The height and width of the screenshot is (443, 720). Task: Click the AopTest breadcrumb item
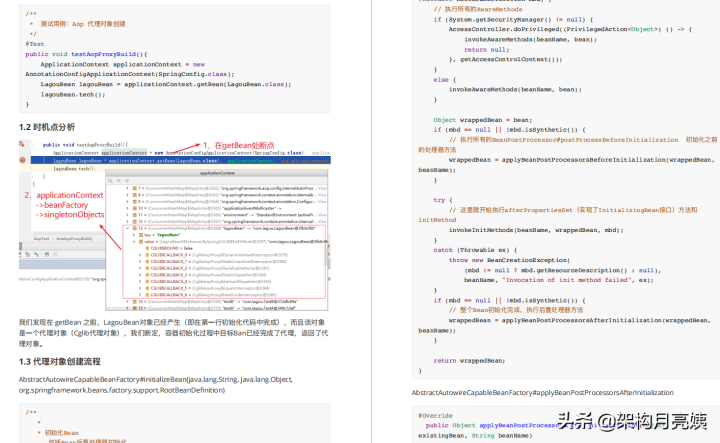[x=41, y=239]
